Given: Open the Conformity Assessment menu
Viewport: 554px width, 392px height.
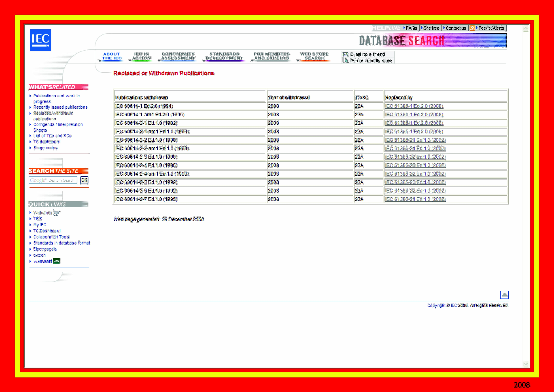Looking at the screenshot, I should coord(178,56).
